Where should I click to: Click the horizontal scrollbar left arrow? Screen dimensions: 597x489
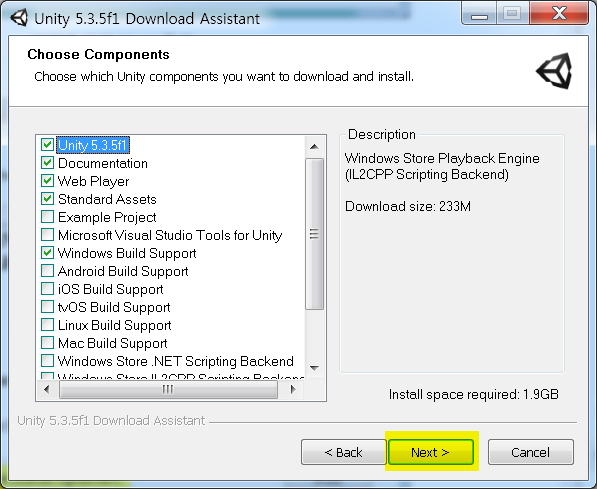[x=47, y=389]
